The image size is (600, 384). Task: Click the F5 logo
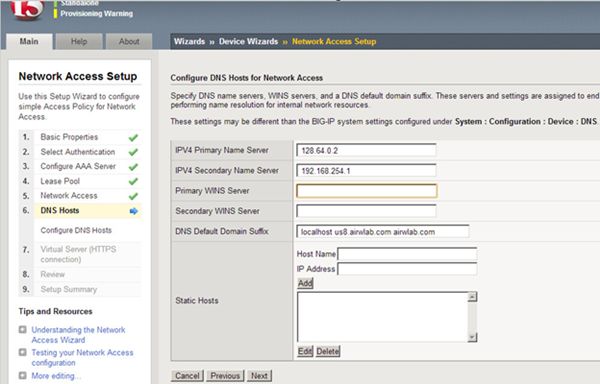pyautogui.click(x=27, y=9)
